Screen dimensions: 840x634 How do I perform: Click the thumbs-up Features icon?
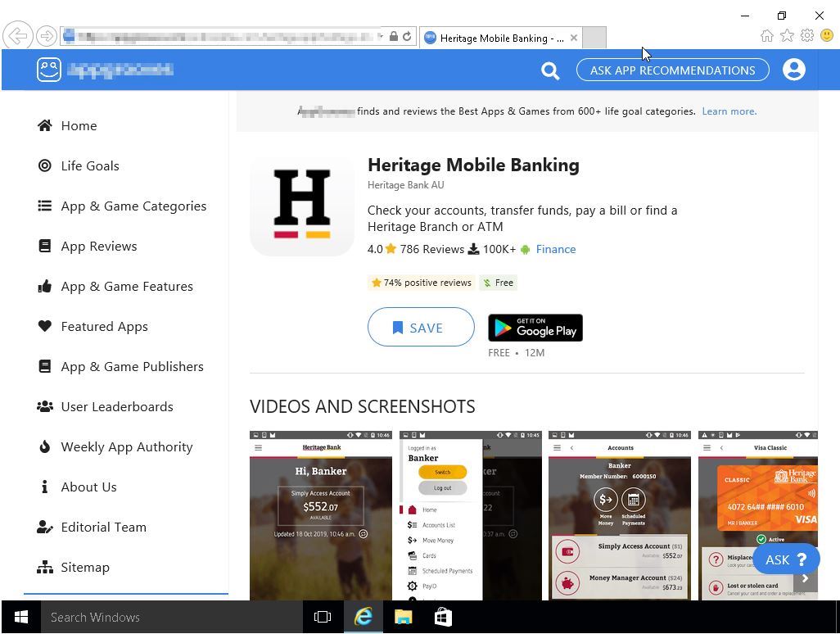point(45,286)
